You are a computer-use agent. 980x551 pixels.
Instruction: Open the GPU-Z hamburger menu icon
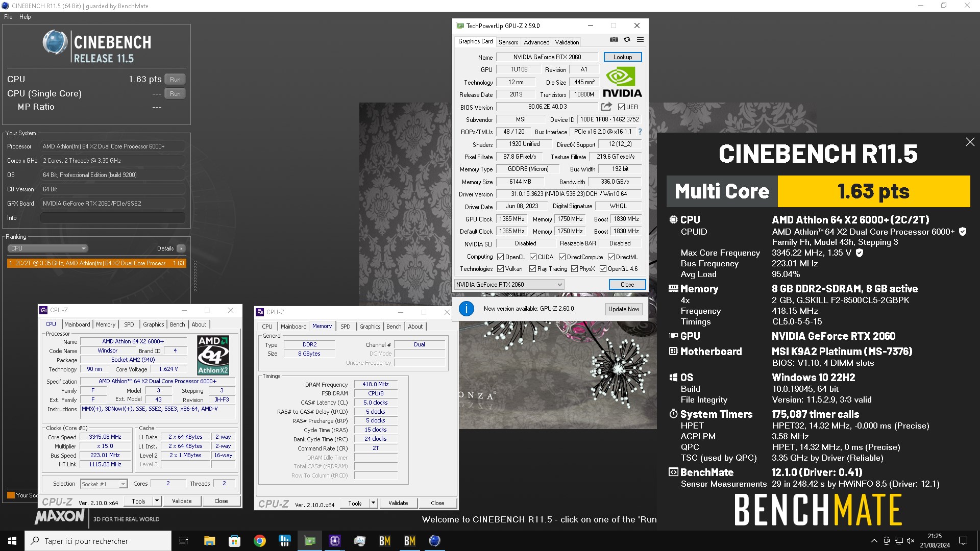point(640,40)
